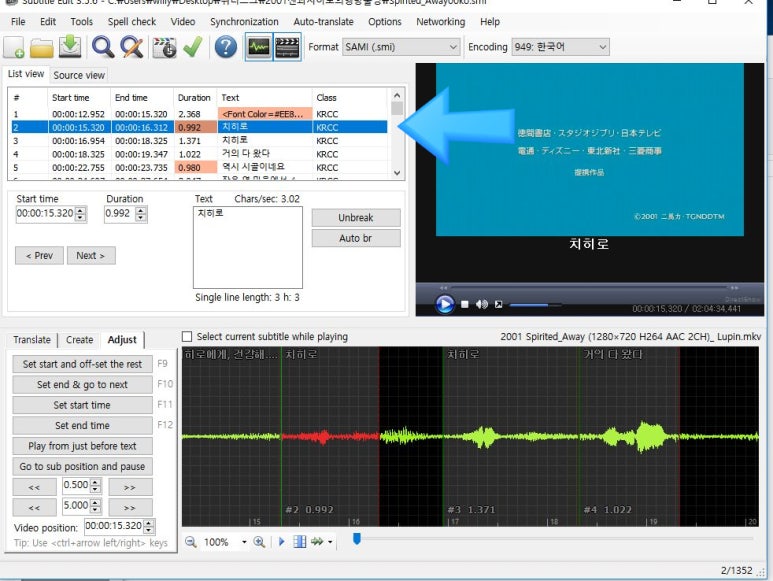
Task: Zoom in the waveform
Action: tap(259, 542)
